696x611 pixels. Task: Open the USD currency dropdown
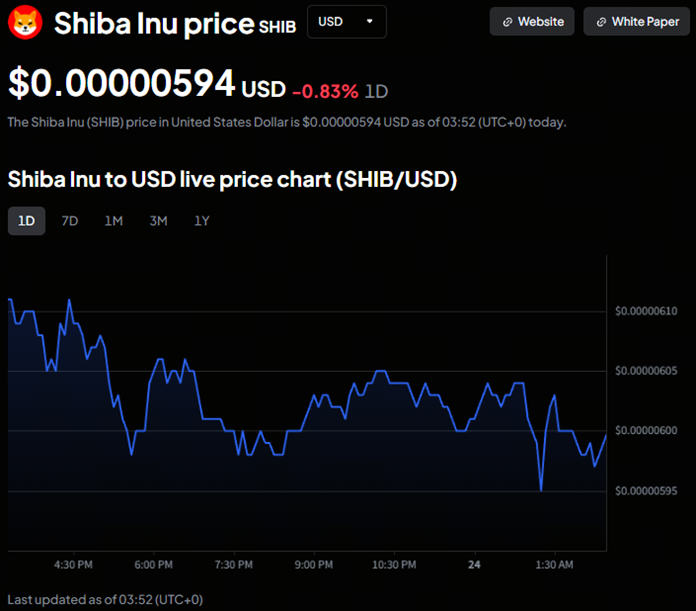pyautogui.click(x=346, y=21)
